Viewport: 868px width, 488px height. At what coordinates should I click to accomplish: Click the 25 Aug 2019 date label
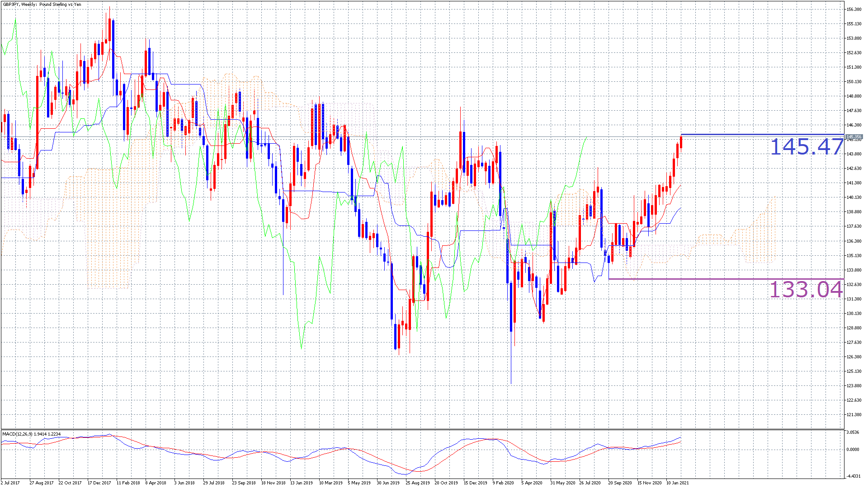[417, 483]
